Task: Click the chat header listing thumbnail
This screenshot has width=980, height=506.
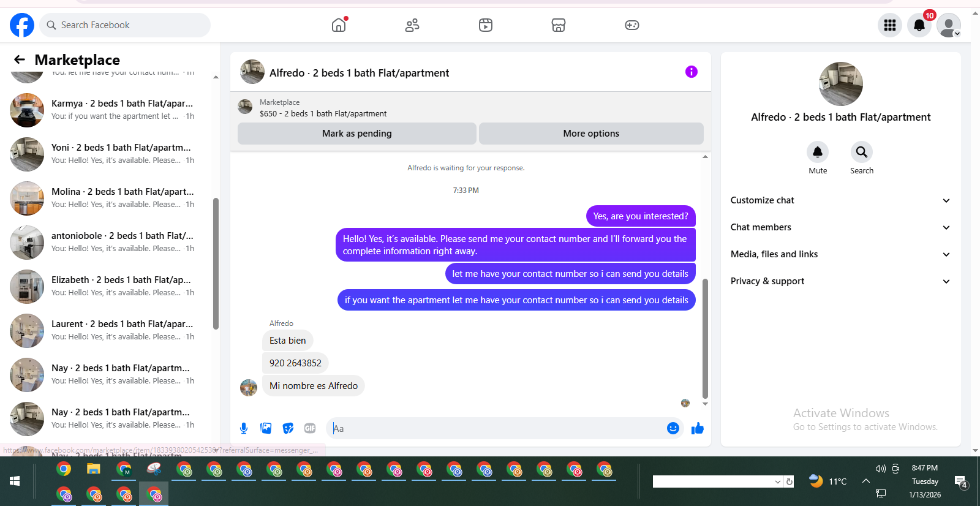Action: tap(252, 72)
